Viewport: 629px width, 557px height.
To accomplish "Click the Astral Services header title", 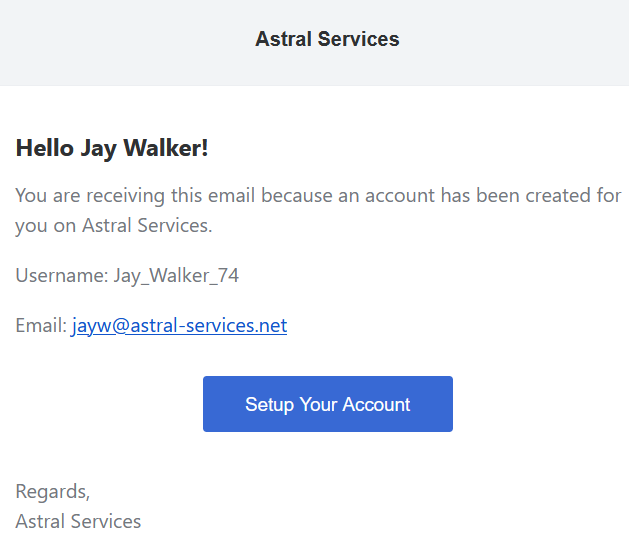I will (327, 39).
